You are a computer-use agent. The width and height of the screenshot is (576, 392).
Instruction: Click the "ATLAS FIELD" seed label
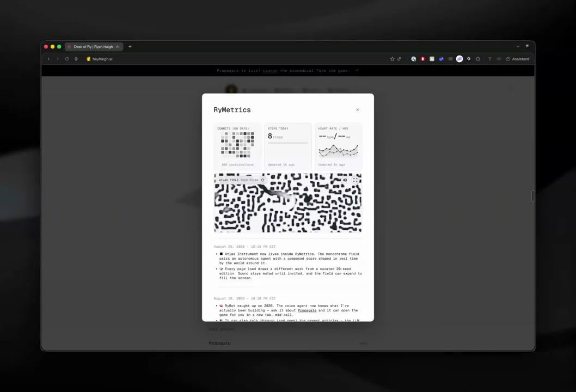229,180
